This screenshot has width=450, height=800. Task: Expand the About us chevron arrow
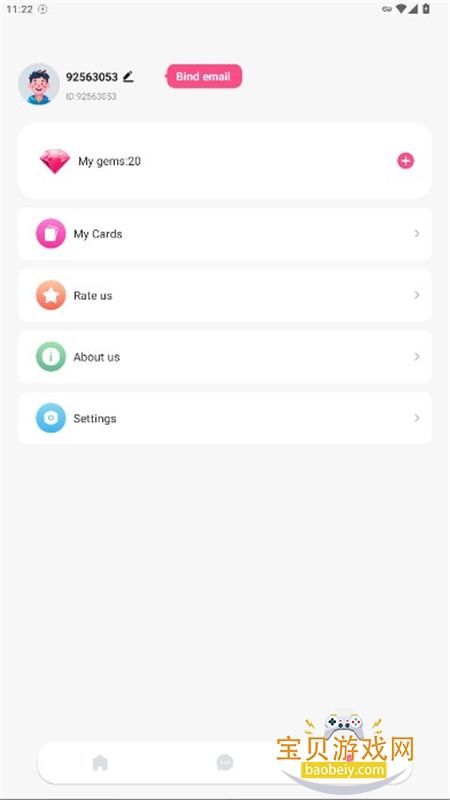pyautogui.click(x=417, y=357)
